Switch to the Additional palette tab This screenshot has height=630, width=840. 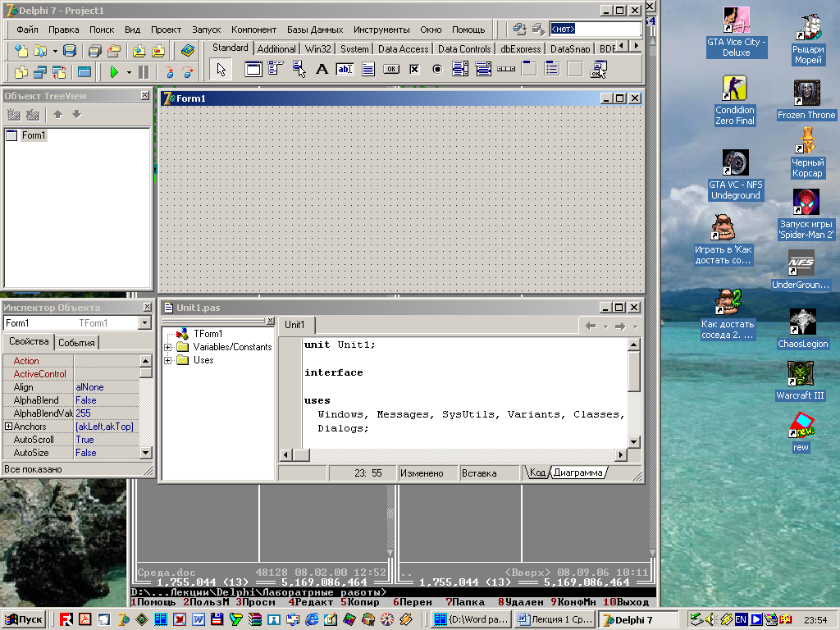(276, 48)
